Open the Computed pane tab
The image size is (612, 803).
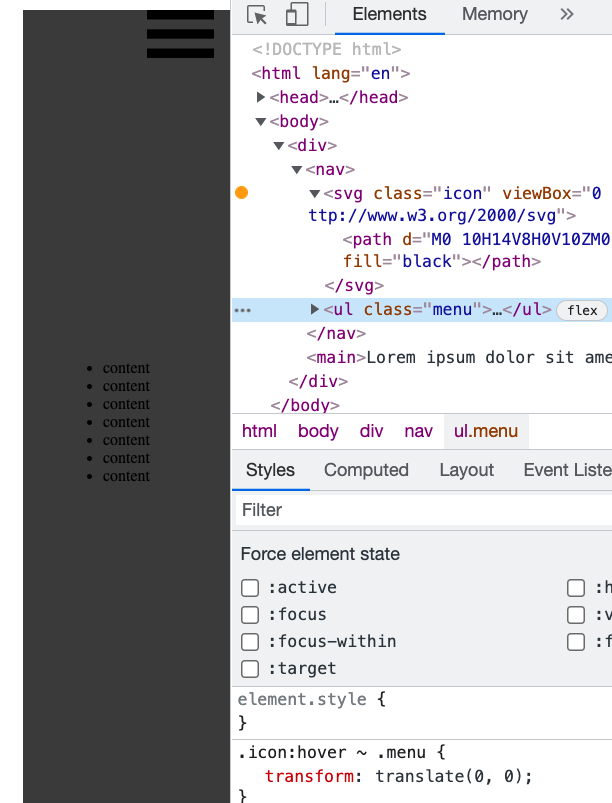[x=366, y=470]
